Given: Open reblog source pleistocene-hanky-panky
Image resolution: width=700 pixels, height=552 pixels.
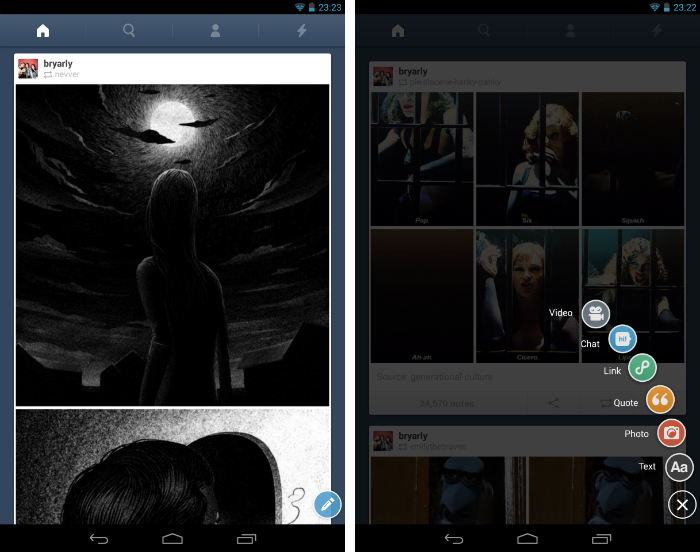Looking at the screenshot, I should click(x=455, y=82).
